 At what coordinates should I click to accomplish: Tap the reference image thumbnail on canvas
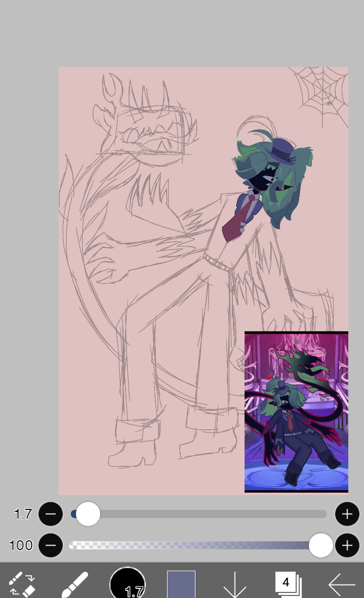click(x=296, y=412)
